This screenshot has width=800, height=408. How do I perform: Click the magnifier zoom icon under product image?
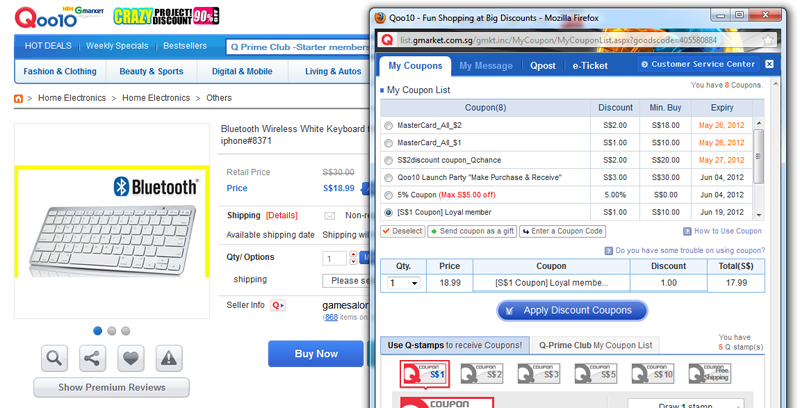[55, 357]
